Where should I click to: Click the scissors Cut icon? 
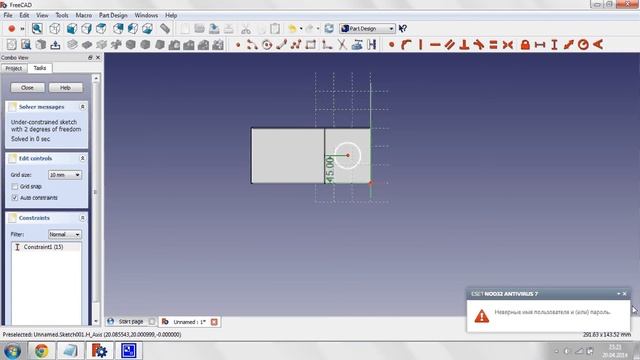click(x=245, y=29)
